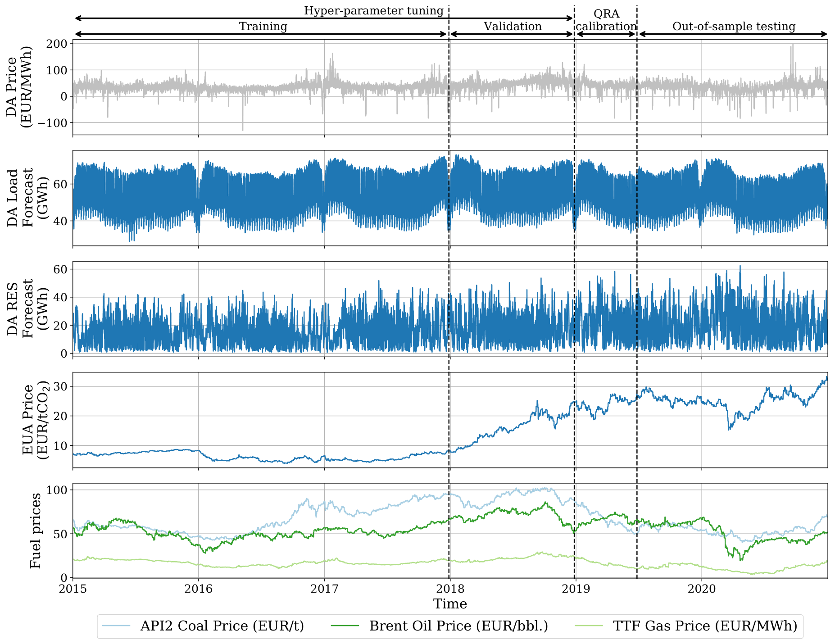The width and height of the screenshot is (835, 644).
Task: Click the 2016 x-axis tick label
Action: click(x=199, y=589)
